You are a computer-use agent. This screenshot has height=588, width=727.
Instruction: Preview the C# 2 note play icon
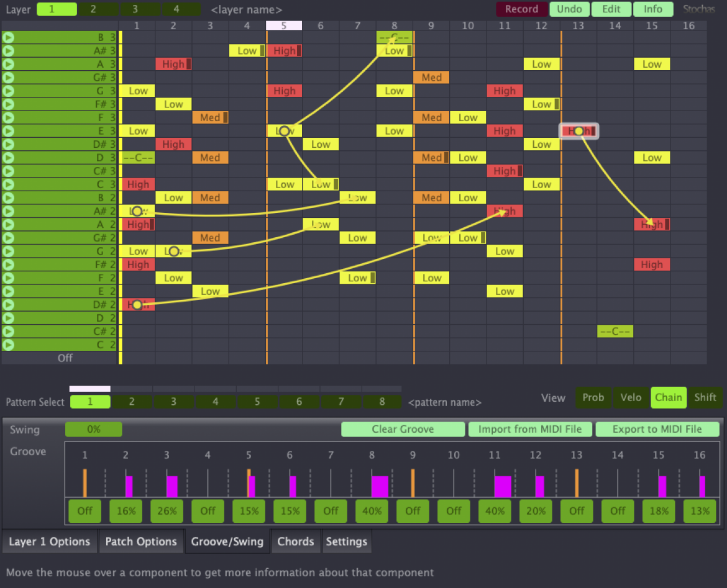pos(8,332)
